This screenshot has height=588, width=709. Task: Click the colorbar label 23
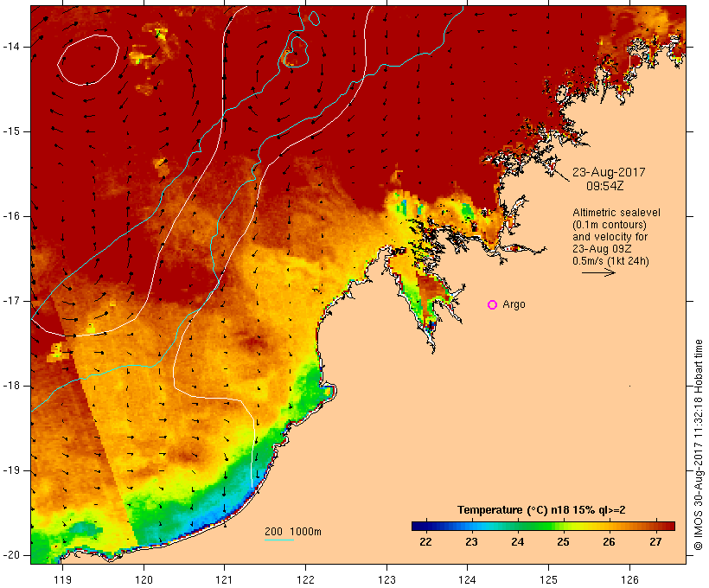(x=471, y=542)
